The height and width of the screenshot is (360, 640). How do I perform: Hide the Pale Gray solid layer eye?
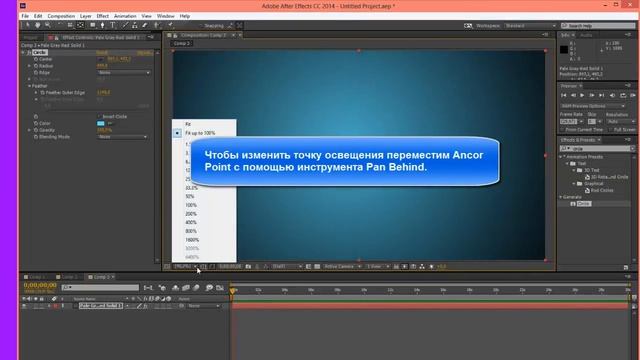pyautogui.click(x=24, y=306)
